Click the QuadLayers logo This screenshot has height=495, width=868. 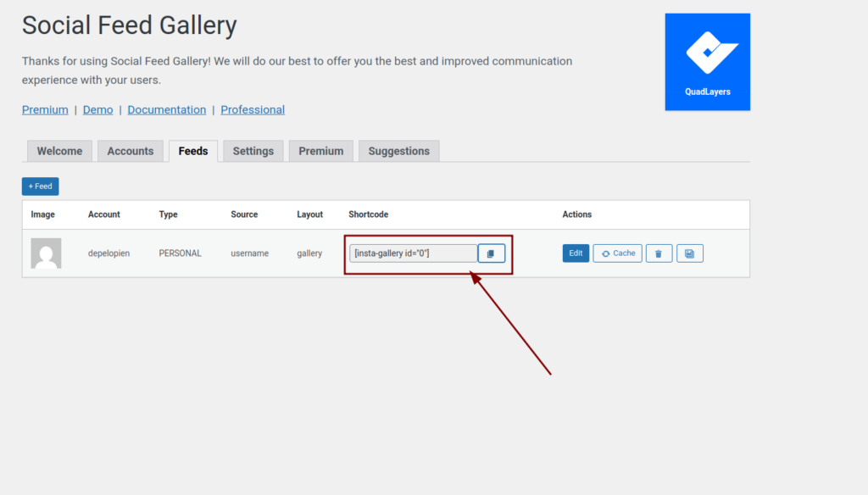(707, 61)
